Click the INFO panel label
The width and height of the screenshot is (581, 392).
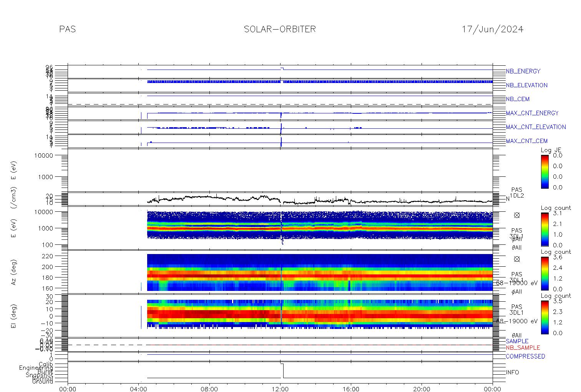(x=512, y=372)
